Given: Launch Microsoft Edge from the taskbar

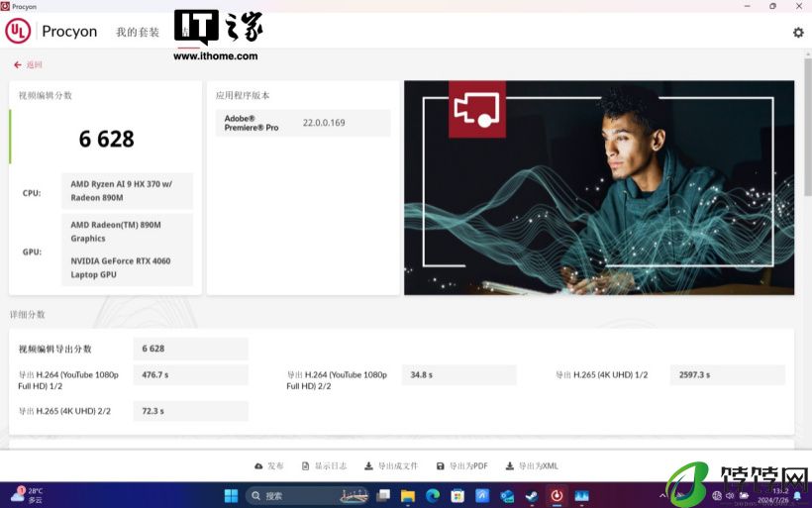Looking at the screenshot, I should (433, 496).
